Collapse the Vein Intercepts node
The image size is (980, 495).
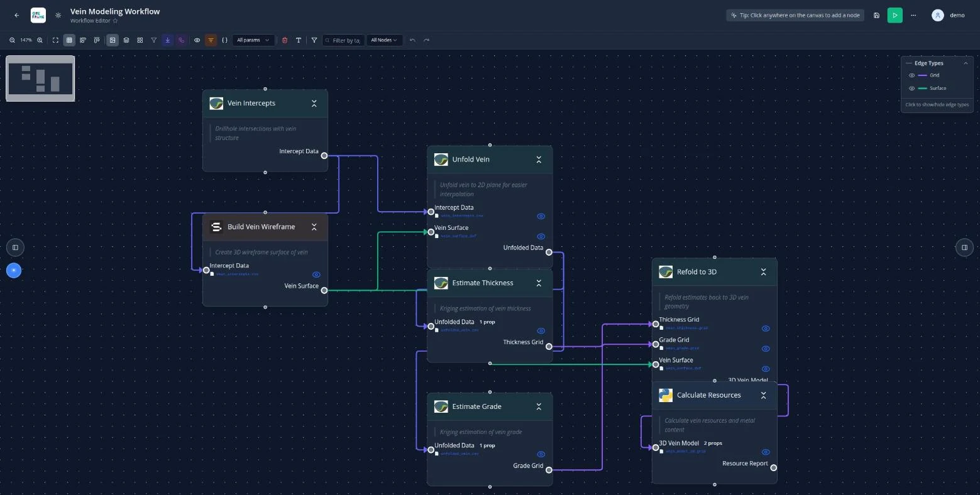tap(314, 104)
